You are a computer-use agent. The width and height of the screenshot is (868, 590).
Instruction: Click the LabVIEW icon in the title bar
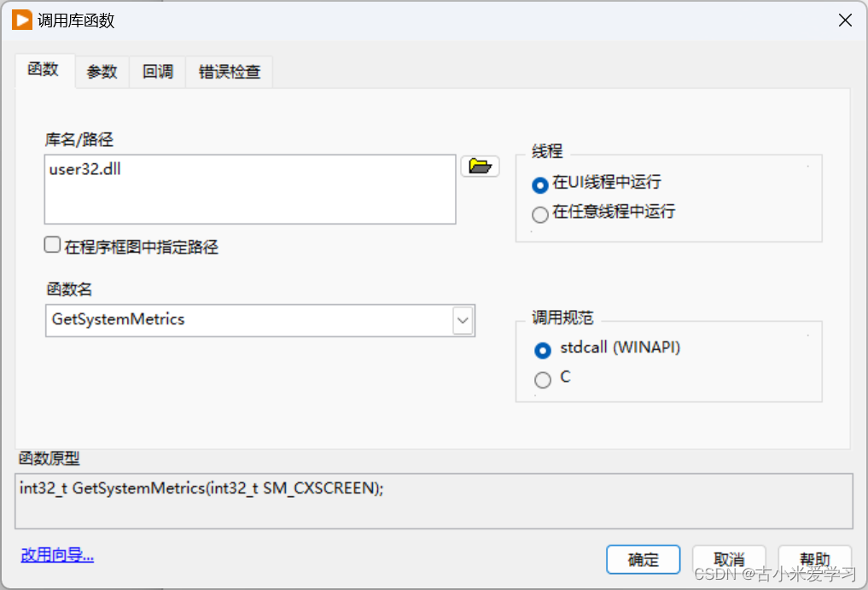pyautogui.click(x=20, y=20)
